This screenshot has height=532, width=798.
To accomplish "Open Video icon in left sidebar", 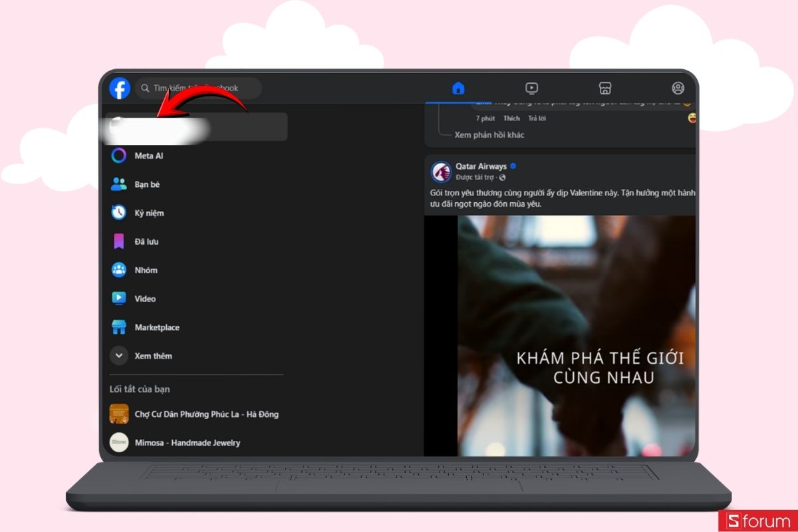I will 119,299.
